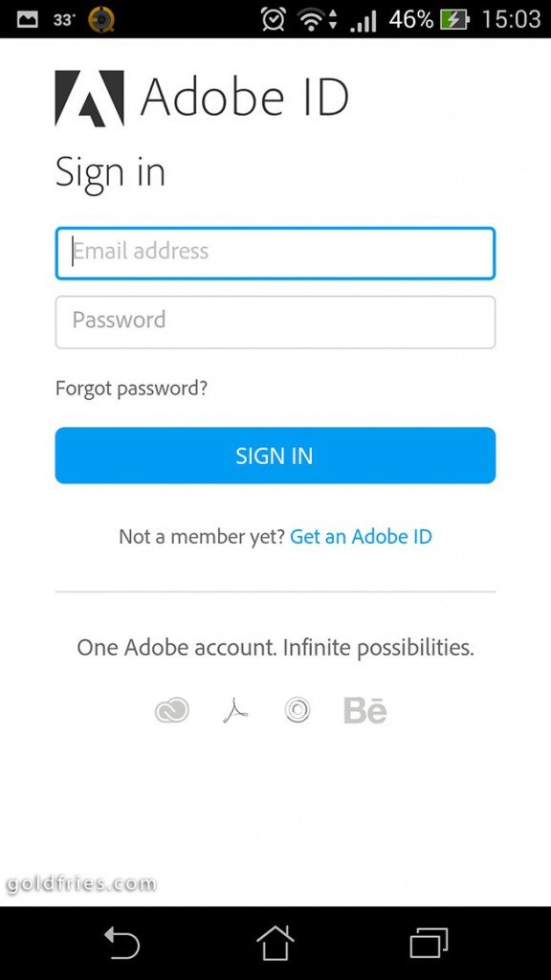Tap the alarm clock status icon

273,19
